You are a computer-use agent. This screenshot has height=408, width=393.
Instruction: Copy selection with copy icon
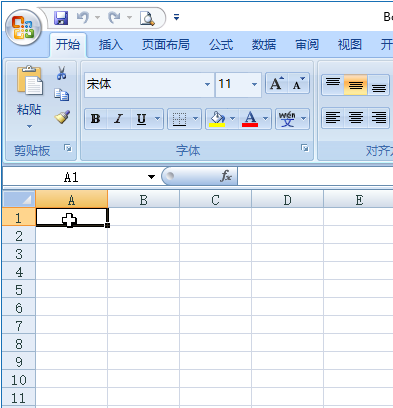[62, 95]
